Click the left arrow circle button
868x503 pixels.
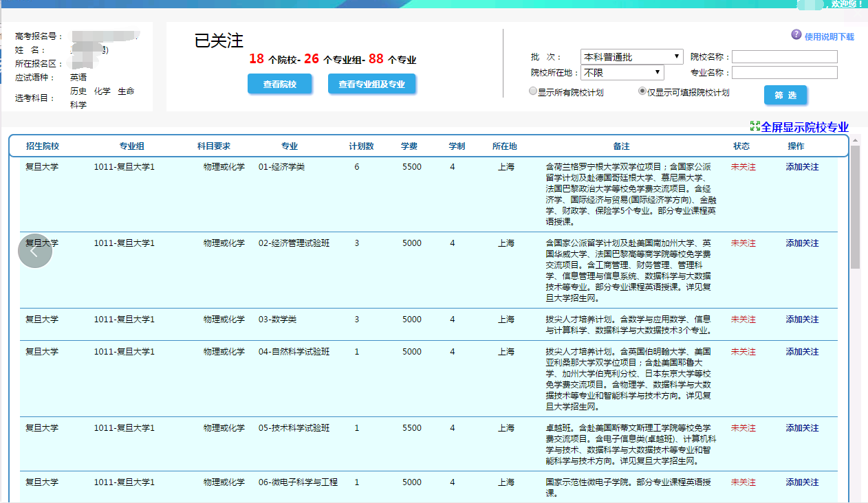(35, 252)
